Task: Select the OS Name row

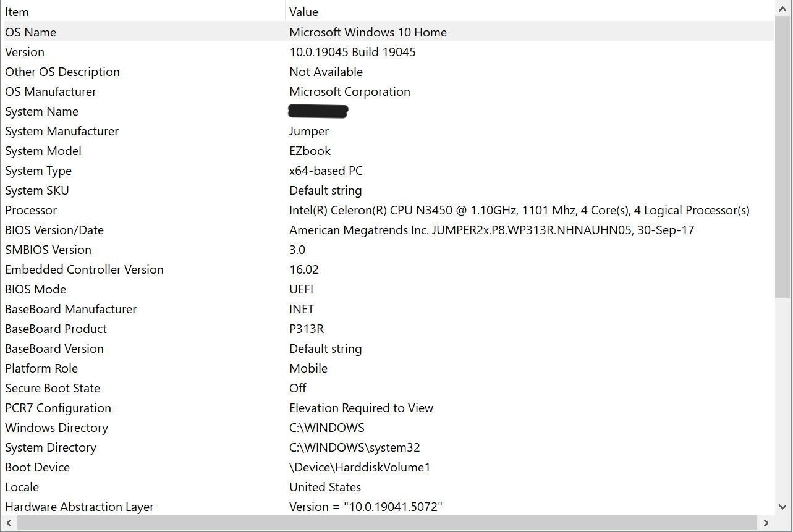Action: click(x=387, y=32)
